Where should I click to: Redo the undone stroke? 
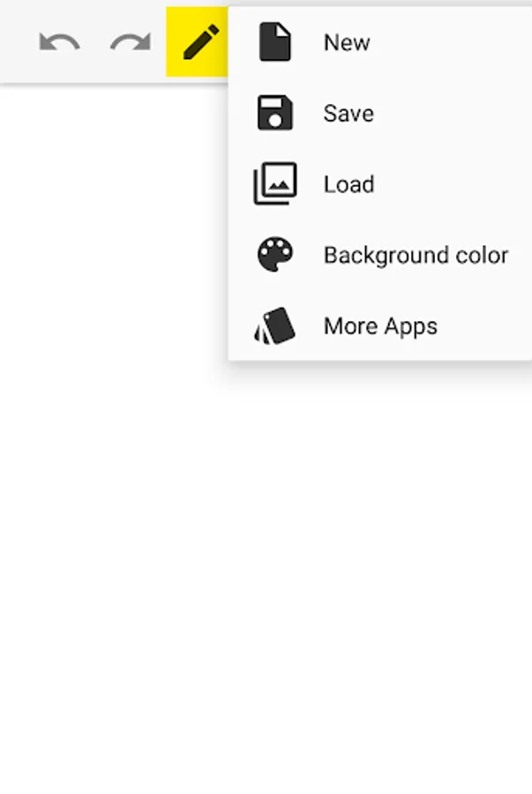(131, 42)
